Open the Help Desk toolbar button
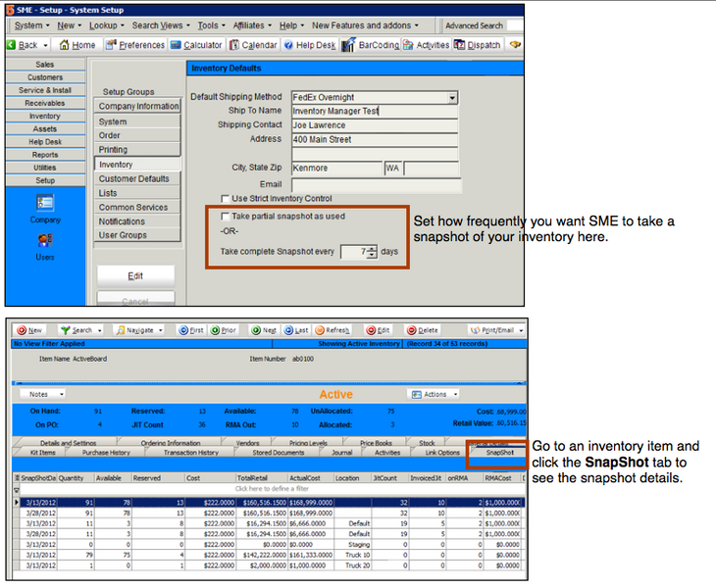The width and height of the screenshot is (716, 588). pyautogui.click(x=310, y=45)
